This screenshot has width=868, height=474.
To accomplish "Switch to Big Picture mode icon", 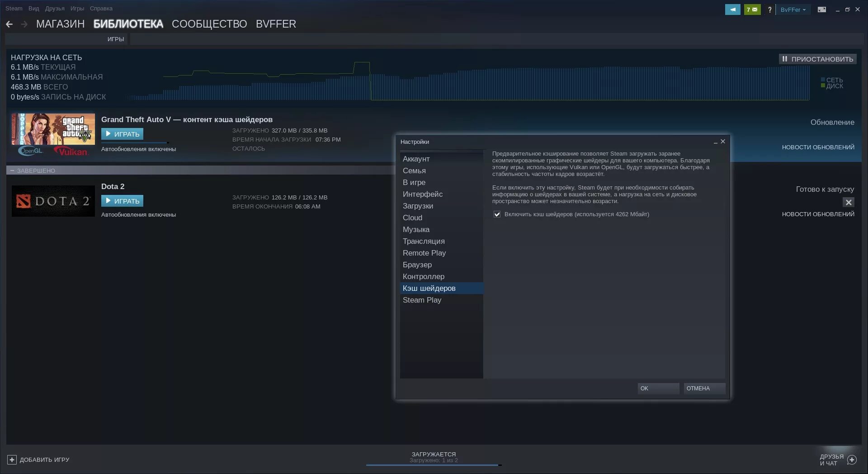I will [x=822, y=9].
